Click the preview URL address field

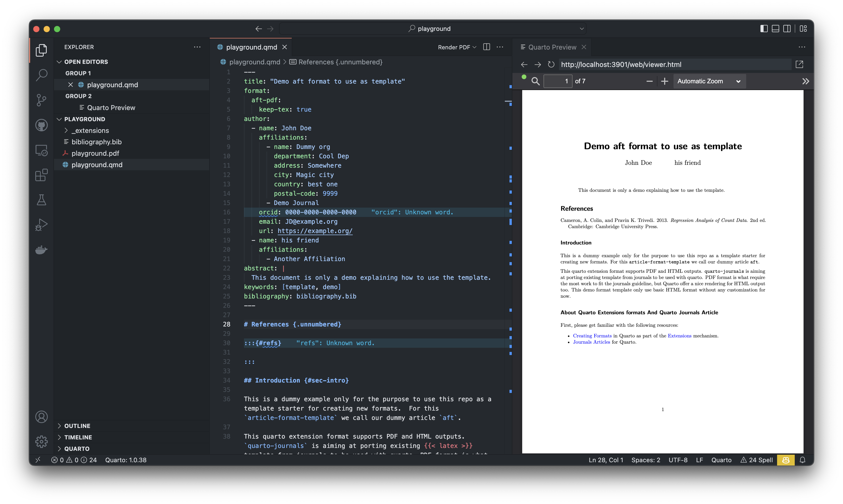pos(675,65)
